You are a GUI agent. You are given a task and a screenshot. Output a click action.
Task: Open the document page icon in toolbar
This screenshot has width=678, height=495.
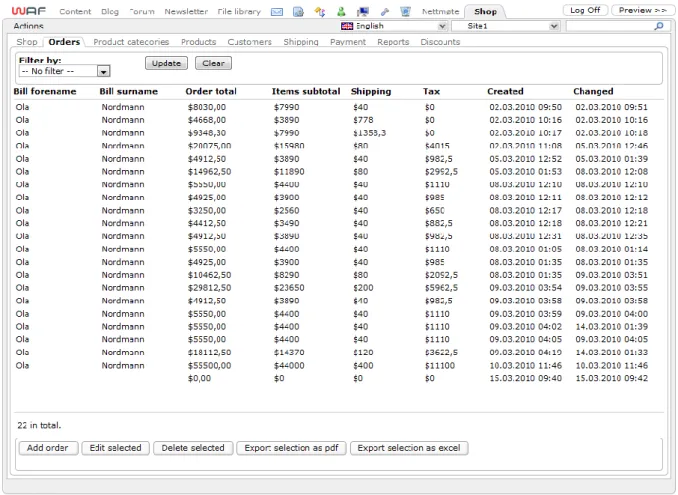click(x=298, y=12)
